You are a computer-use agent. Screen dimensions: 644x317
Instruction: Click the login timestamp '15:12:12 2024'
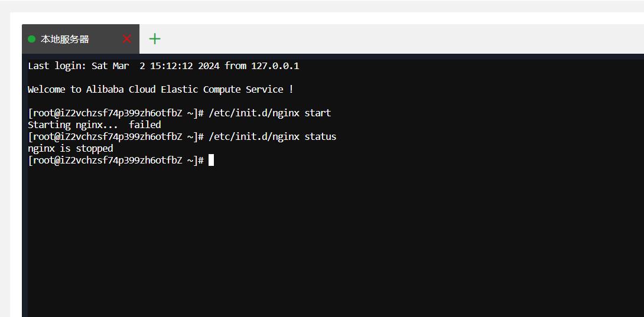(186, 66)
